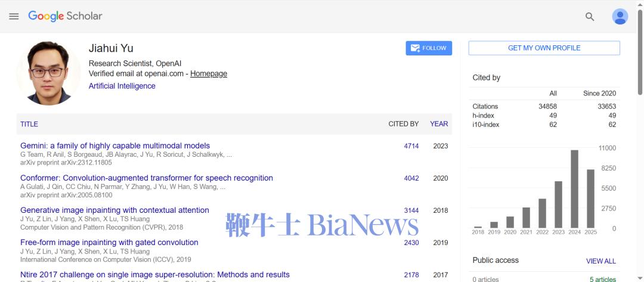The image size is (644, 282).
Task: Click the Research Scientist, OpenAI affiliation text
Action: [x=135, y=64]
